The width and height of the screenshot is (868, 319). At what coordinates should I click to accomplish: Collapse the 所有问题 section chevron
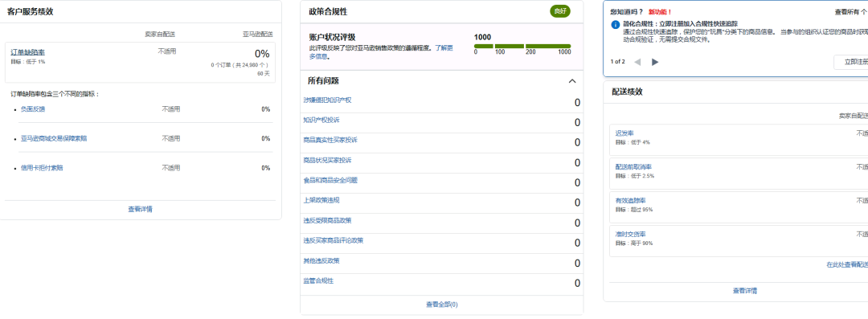pyautogui.click(x=572, y=81)
